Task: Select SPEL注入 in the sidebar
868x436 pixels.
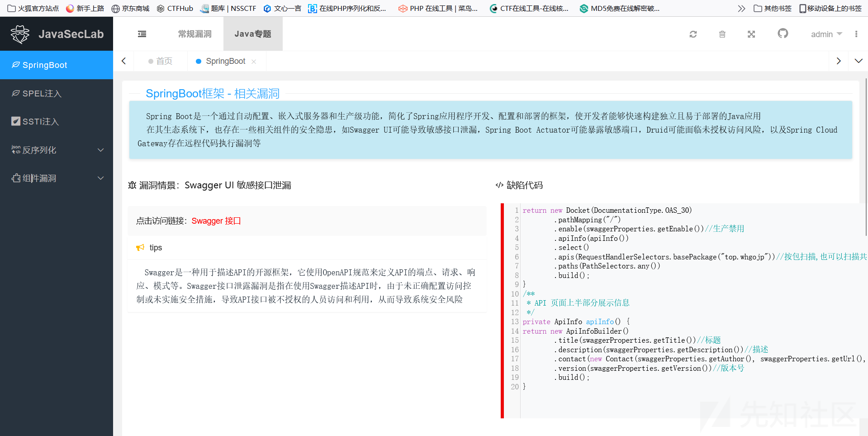Action: coord(57,93)
